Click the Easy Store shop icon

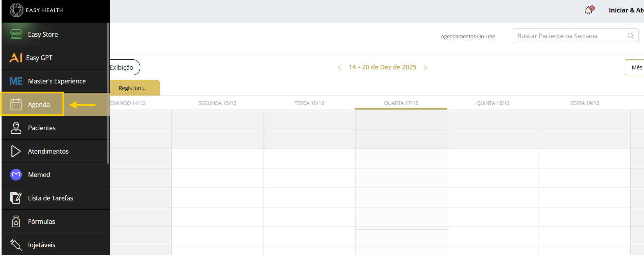click(x=16, y=34)
